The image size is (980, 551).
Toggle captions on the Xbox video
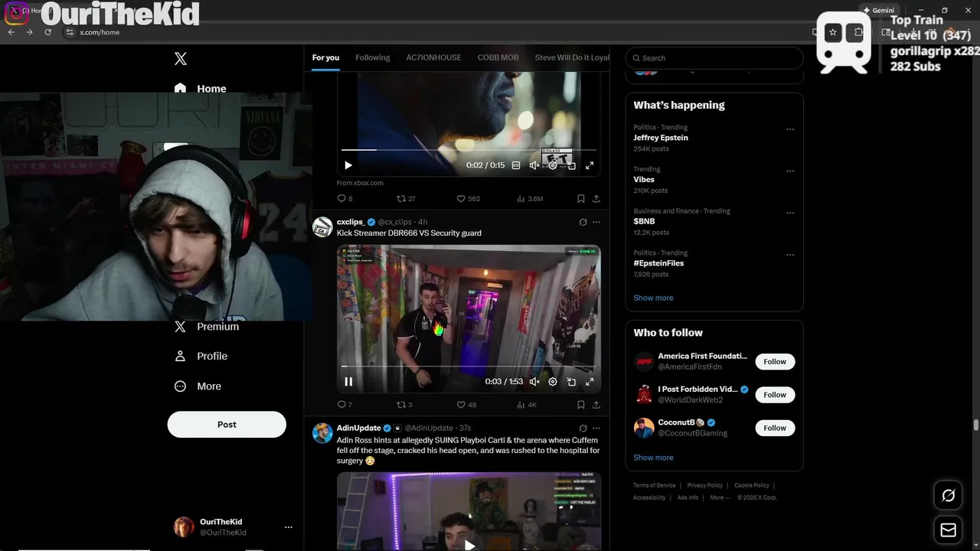tap(516, 165)
